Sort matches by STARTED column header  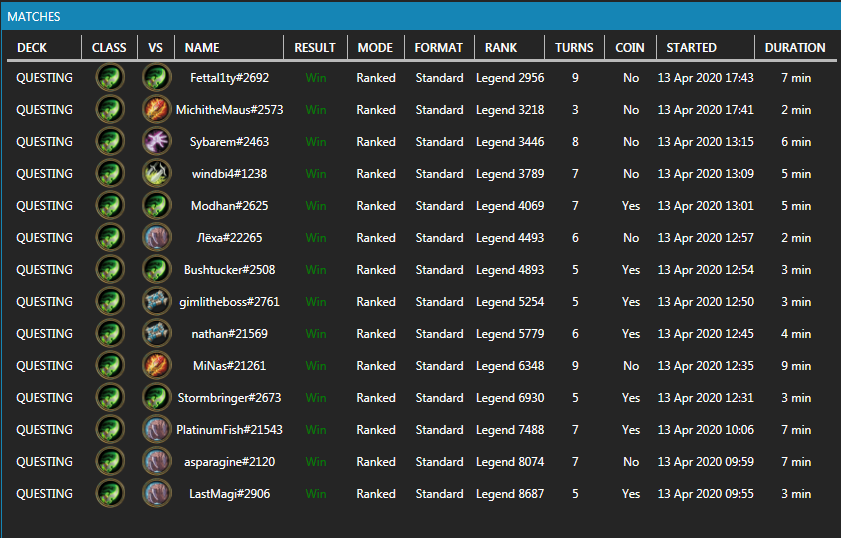click(x=691, y=48)
